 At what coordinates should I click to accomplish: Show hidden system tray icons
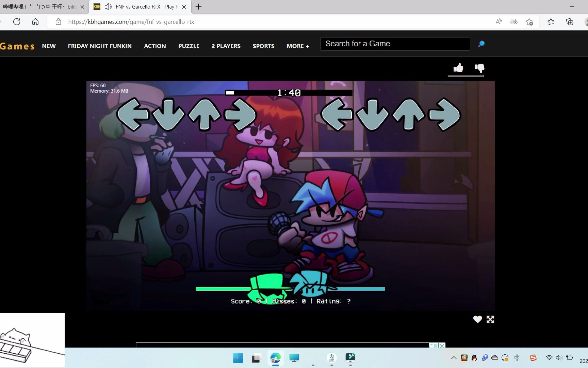pyautogui.click(x=454, y=358)
